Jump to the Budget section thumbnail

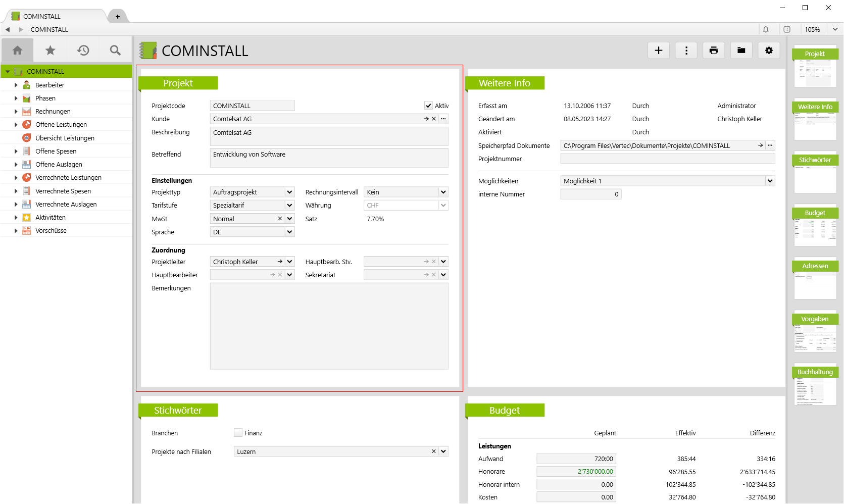815,226
